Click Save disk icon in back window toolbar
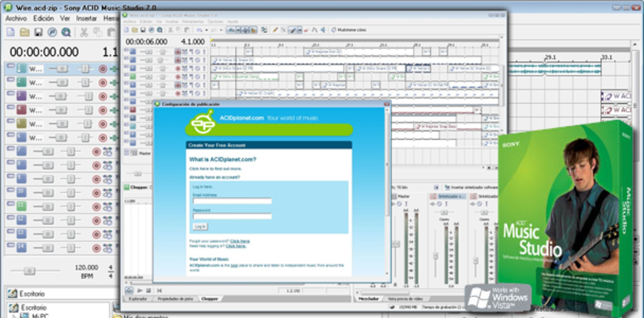Screen dimensions: 644x318 (x=38, y=32)
